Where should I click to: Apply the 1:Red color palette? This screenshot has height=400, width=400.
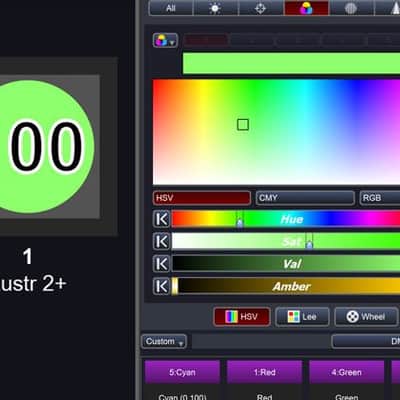[265, 372]
